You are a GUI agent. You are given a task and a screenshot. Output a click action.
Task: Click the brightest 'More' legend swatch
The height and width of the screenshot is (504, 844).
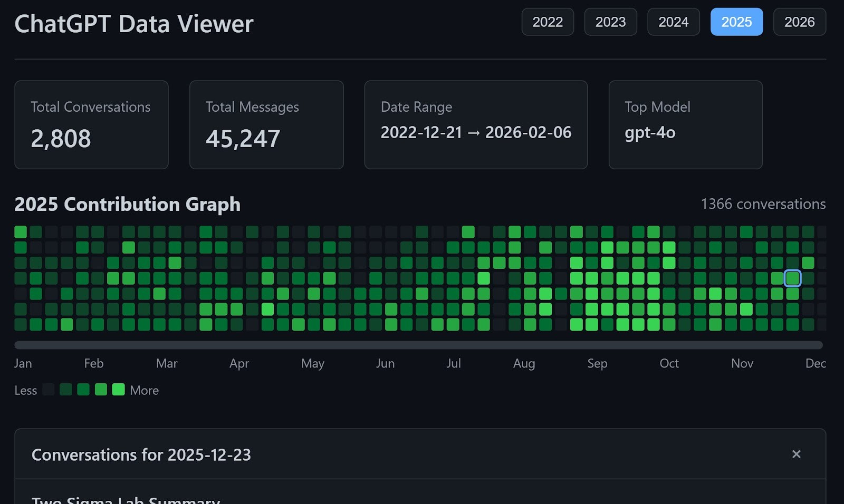pyautogui.click(x=118, y=390)
